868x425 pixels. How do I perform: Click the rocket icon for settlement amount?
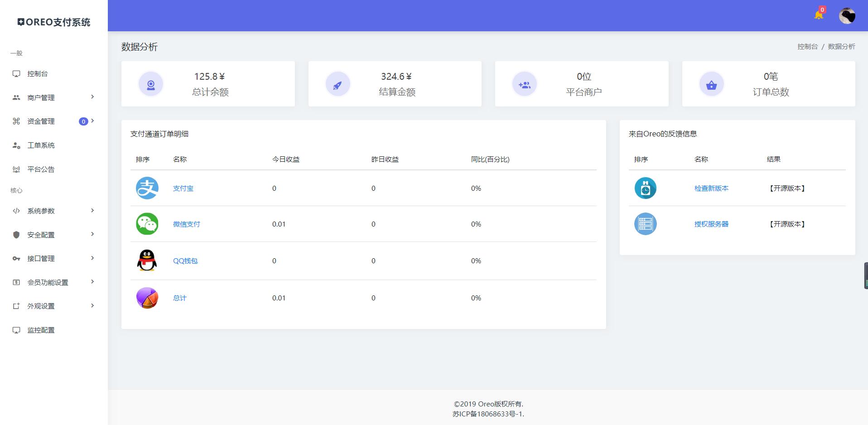[x=338, y=84]
